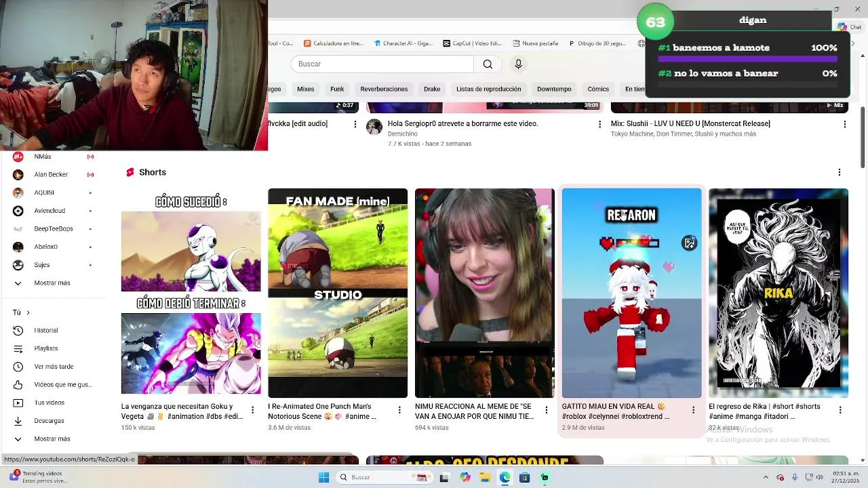Open FAN MADE One Punch Man thumbnail

point(338,293)
